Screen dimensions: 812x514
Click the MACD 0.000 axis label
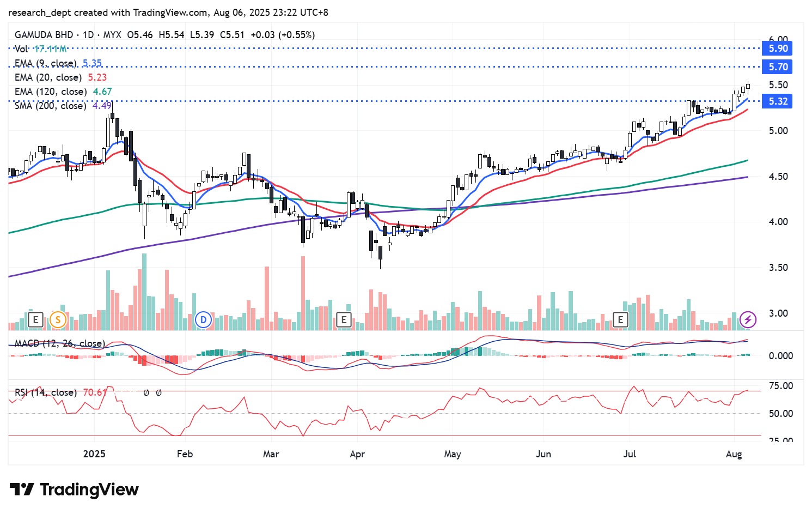pos(780,356)
